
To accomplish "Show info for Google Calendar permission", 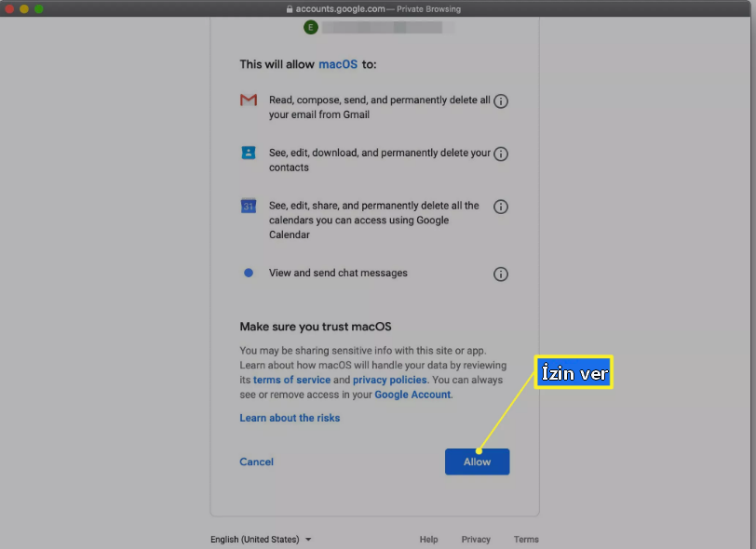I will 501,207.
